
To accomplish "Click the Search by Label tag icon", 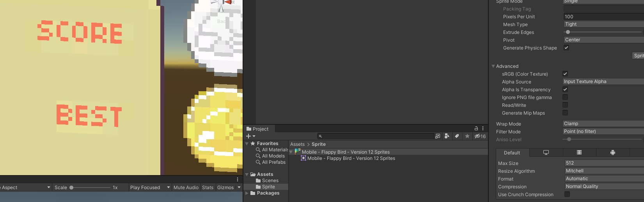I will click(x=457, y=136).
